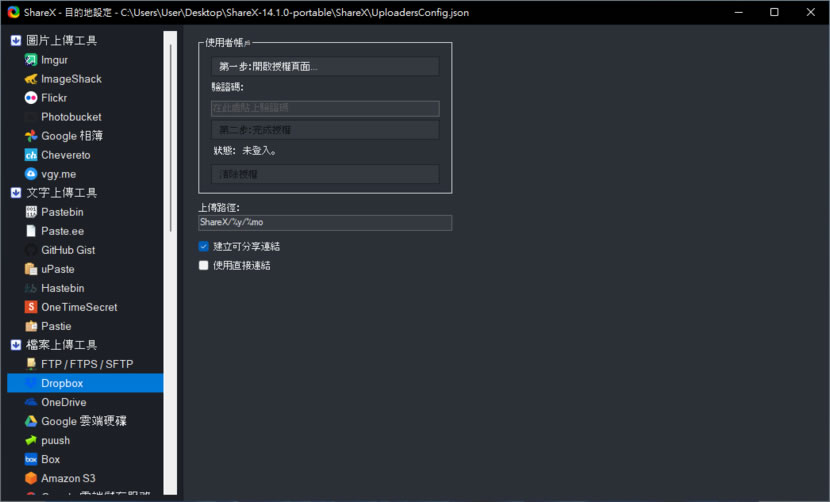Click the 清除授權 button
The height and width of the screenshot is (502, 830).
pyautogui.click(x=325, y=174)
